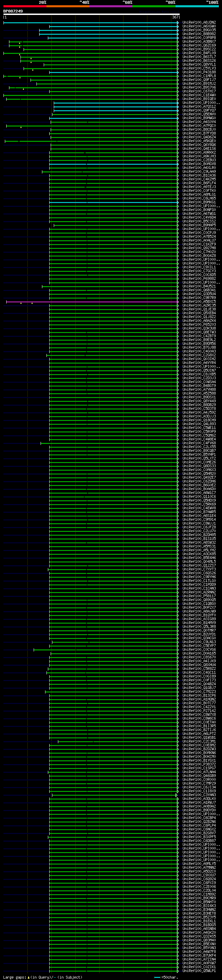Click hit UniRef100_A9KJH3
The width and height of the screenshot is (222, 980).
(199, 156)
